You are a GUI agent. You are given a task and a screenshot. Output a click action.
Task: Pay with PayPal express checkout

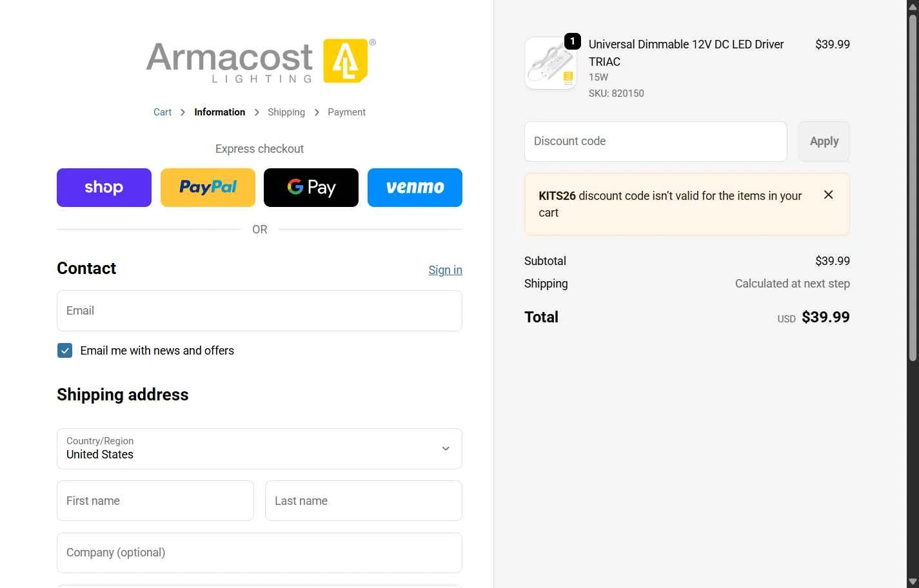pos(208,188)
